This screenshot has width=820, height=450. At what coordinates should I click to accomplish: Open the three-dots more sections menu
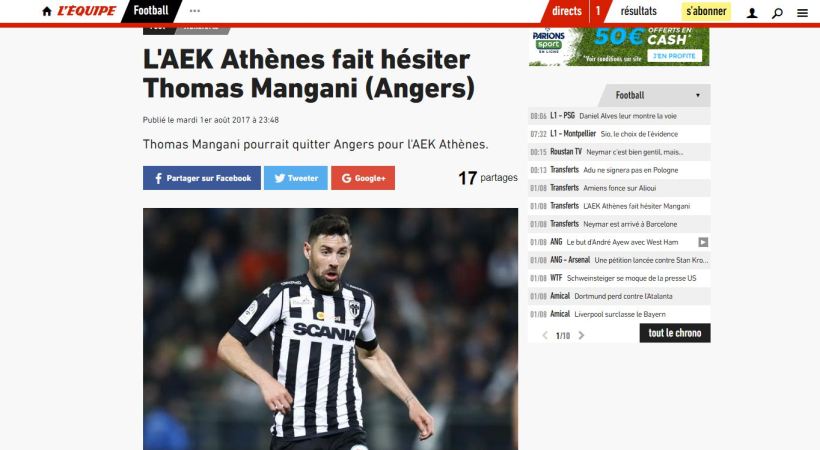click(x=195, y=11)
